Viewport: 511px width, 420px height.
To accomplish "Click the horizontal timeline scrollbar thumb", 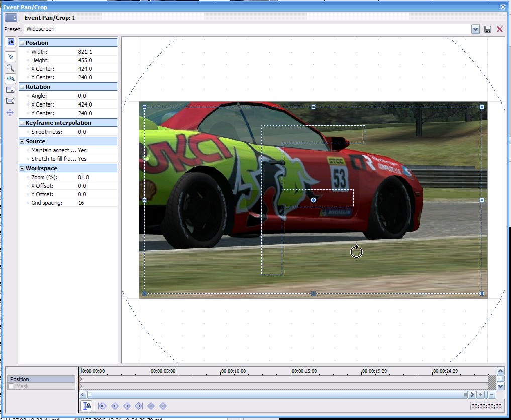I will [277, 395].
